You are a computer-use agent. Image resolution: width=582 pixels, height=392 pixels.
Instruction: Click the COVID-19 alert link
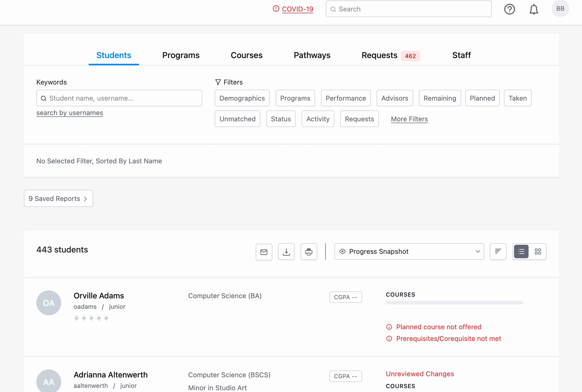click(x=297, y=9)
